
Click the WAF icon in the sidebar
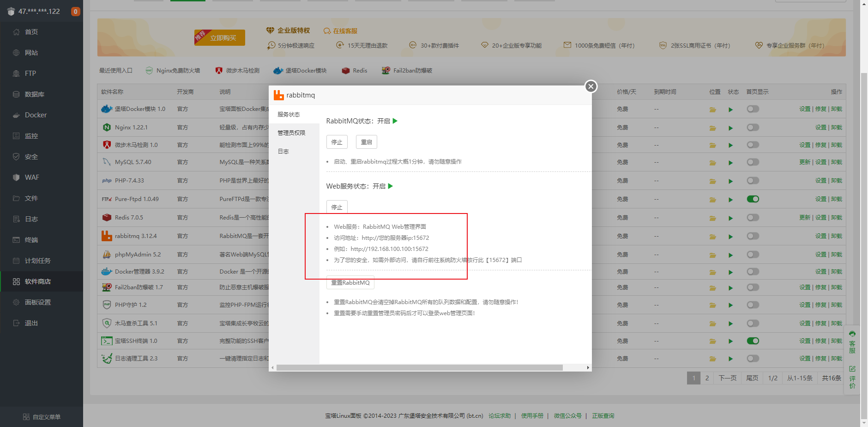tap(16, 177)
